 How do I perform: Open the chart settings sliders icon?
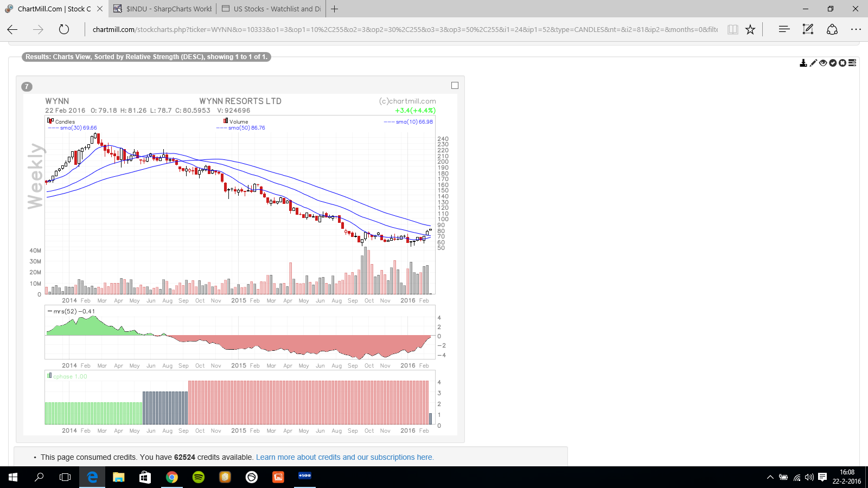[852, 63]
